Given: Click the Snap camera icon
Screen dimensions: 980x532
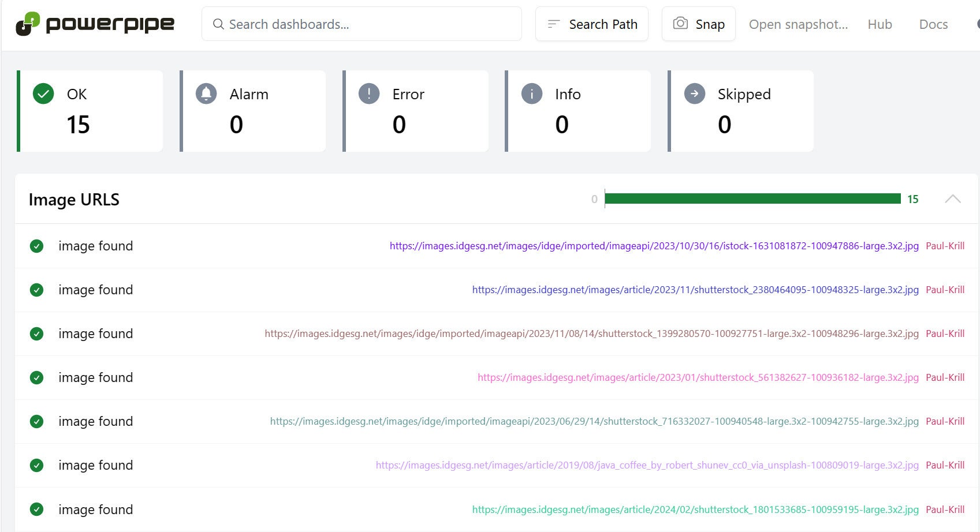Looking at the screenshot, I should pyautogui.click(x=680, y=24).
